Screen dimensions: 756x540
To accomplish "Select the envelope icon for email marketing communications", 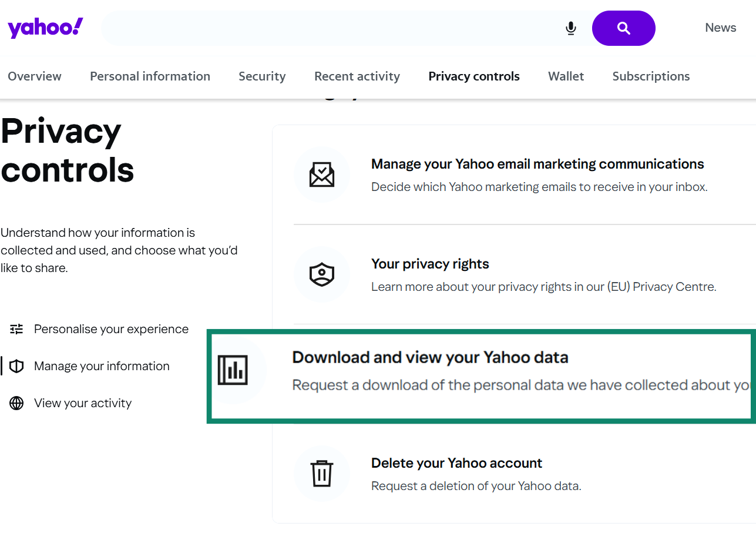I will [x=322, y=175].
